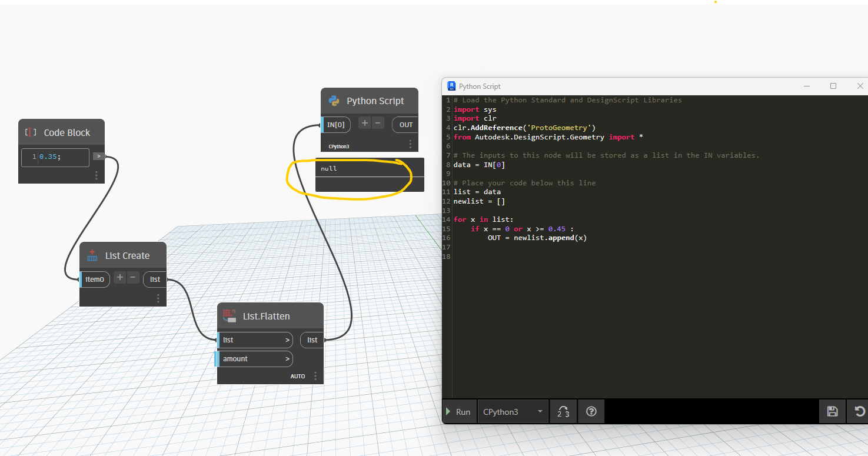Select the list output port of List.Flatten
The height and width of the screenshot is (456, 868).
[x=312, y=340]
